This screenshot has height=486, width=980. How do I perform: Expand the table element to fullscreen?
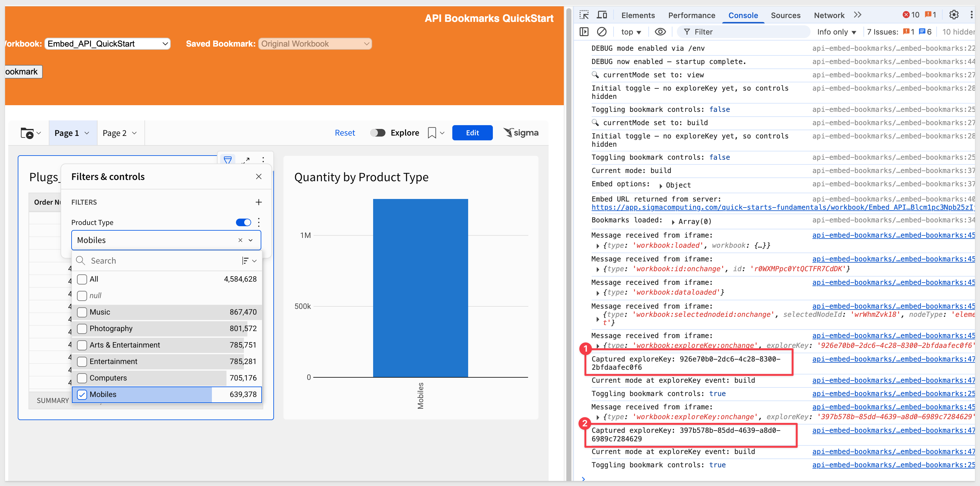pos(246,160)
